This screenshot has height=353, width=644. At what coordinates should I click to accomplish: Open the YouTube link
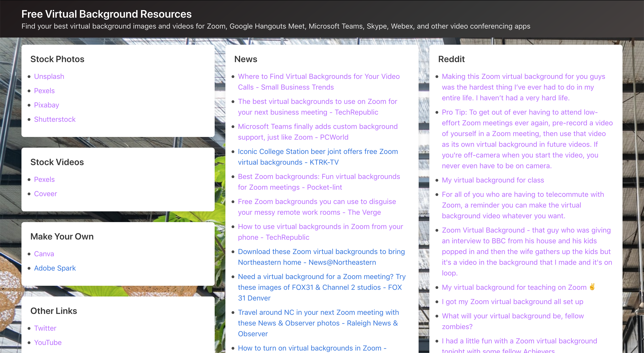pos(48,342)
